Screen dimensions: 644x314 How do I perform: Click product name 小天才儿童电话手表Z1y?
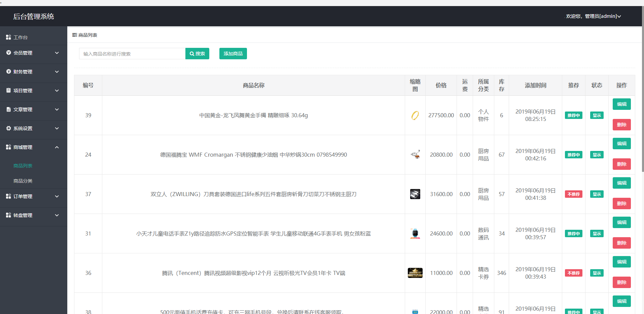(253, 233)
